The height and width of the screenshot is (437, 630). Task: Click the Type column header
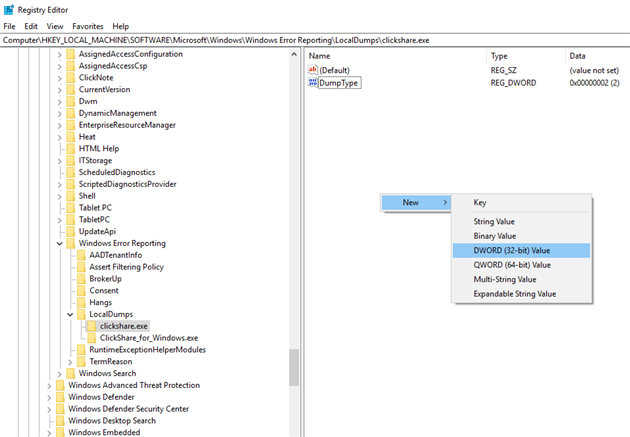coord(526,56)
